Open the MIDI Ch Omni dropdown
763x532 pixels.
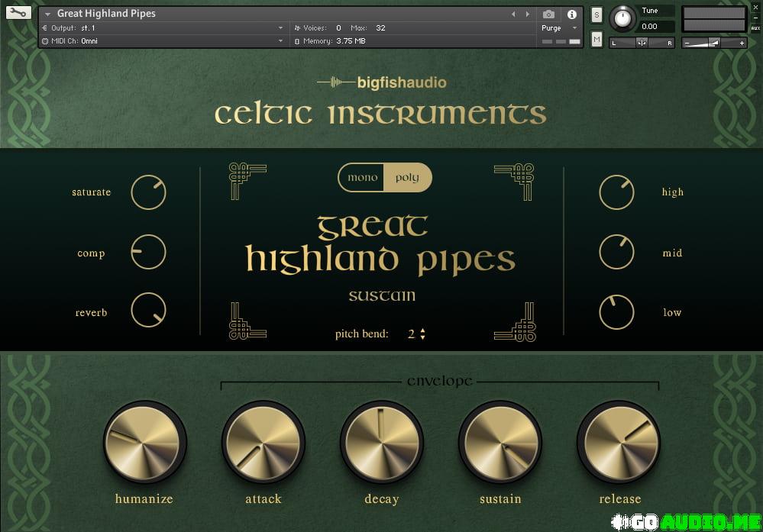click(280, 41)
